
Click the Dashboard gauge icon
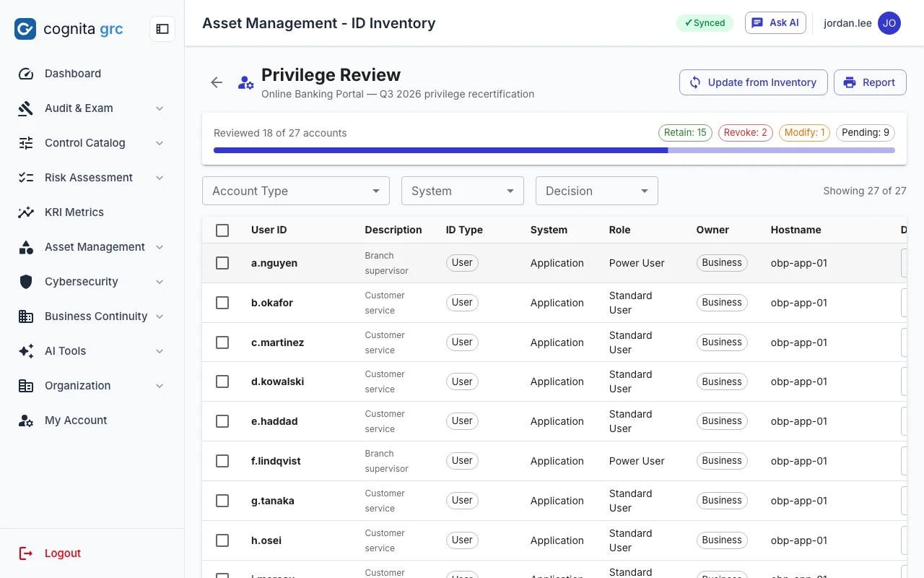[x=26, y=74]
